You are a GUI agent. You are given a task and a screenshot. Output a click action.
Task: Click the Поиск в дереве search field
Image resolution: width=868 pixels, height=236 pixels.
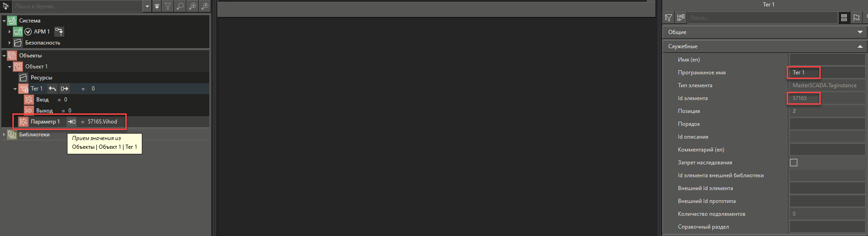(77, 6)
